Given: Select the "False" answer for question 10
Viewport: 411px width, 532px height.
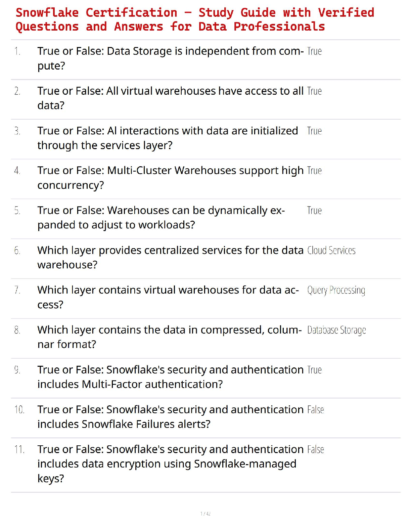Looking at the screenshot, I should (315, 410).
